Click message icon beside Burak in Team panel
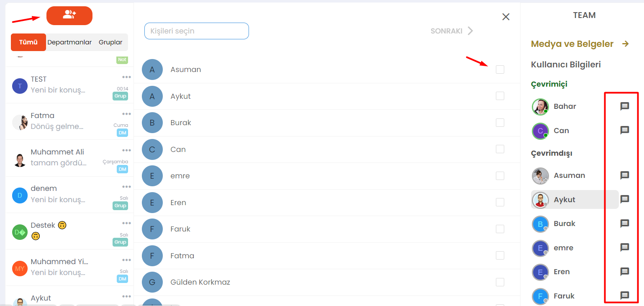Image resolution: width=644 pixels, height=306 pixels. pyautogui.click(x=624, y=224)
